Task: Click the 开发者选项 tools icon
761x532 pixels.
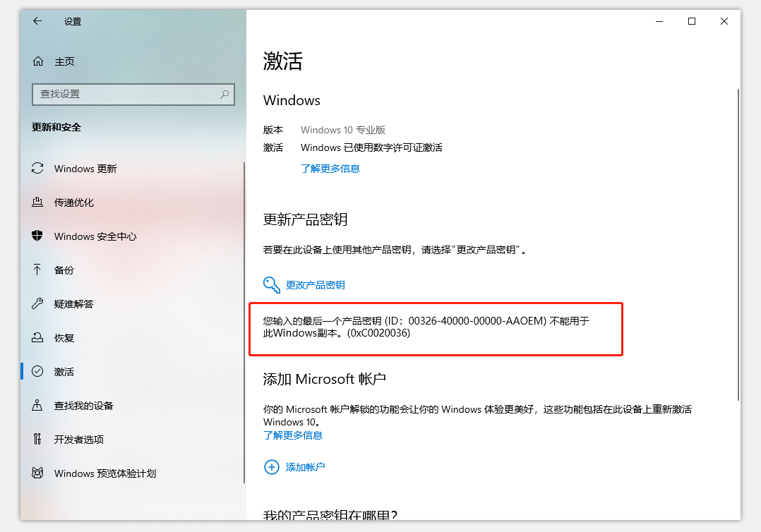Action: point(38,439)
